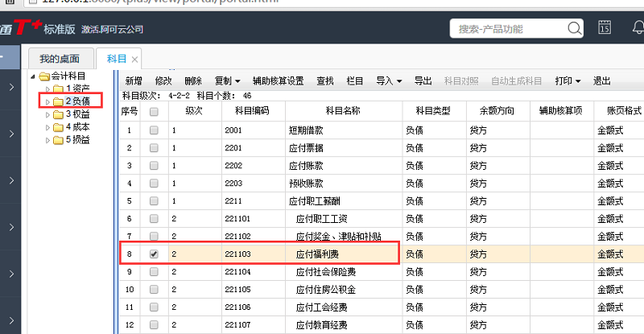Expand the first left sidebar chevron
The width and height of the screenshot is (644, 334).
[11, 87]
